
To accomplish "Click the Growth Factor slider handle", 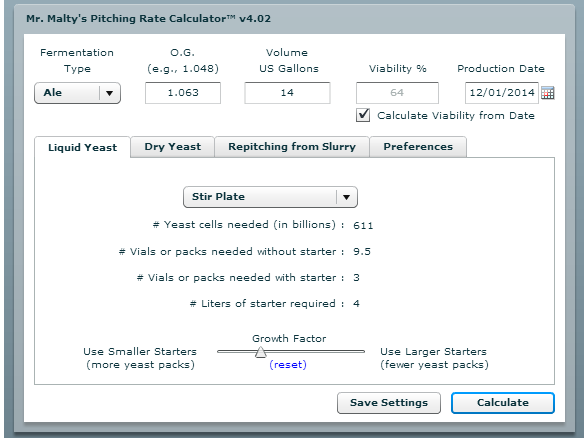I will pos(261,352).
